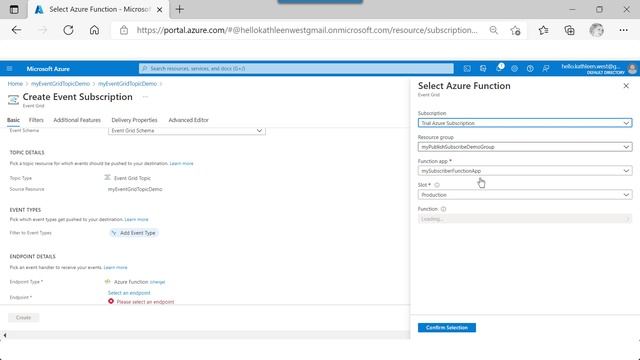Click Add Event Type button
640x360 pixels.
pos(133,233)
